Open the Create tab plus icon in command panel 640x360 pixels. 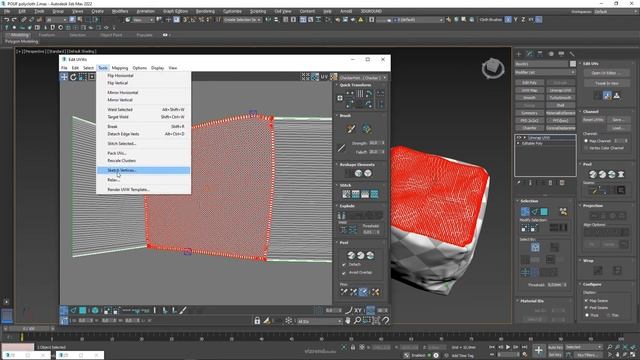[519, 54]
